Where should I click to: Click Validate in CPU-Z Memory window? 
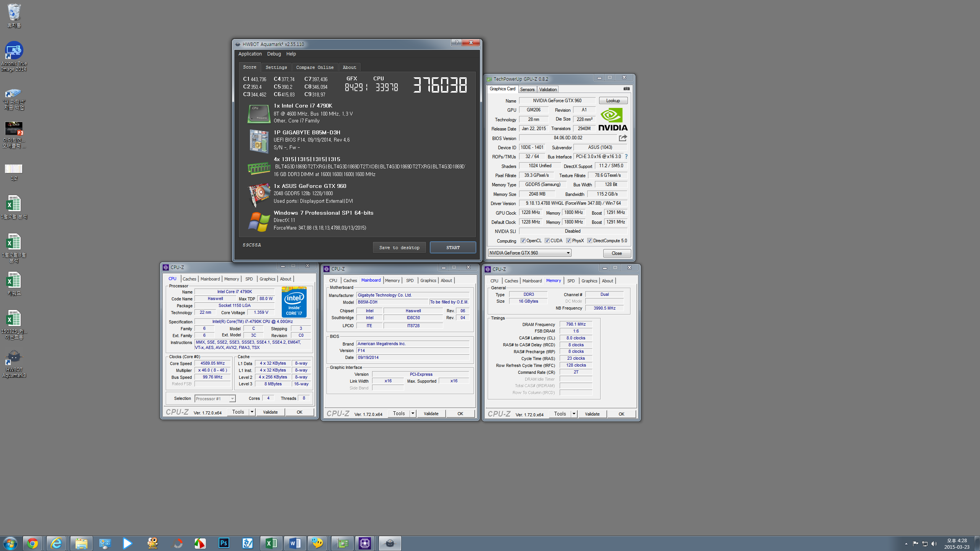tap(592, 414)
